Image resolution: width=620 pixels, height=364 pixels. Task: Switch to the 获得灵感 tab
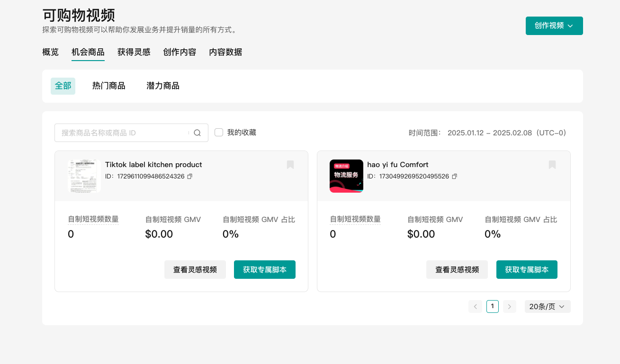[x=134, y=52]
